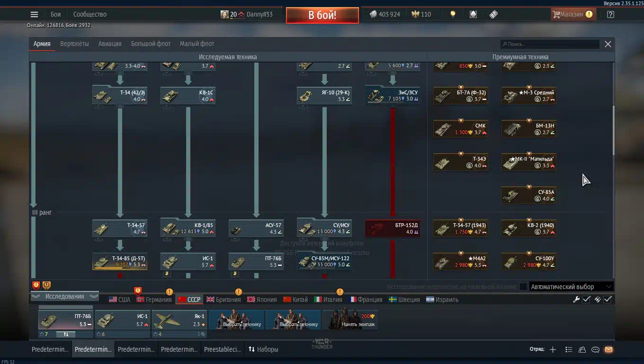Select the Швеция nation tab
Image resolution: width=644 pixels, height=364 pixels.
click(404, 300)
